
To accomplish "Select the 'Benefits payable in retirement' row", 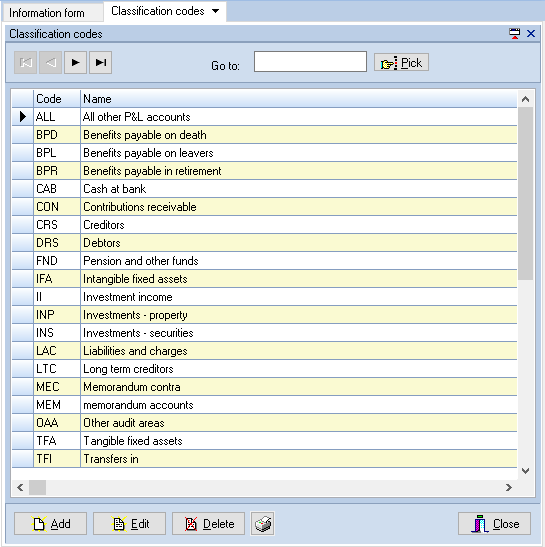I will (264, 171).
